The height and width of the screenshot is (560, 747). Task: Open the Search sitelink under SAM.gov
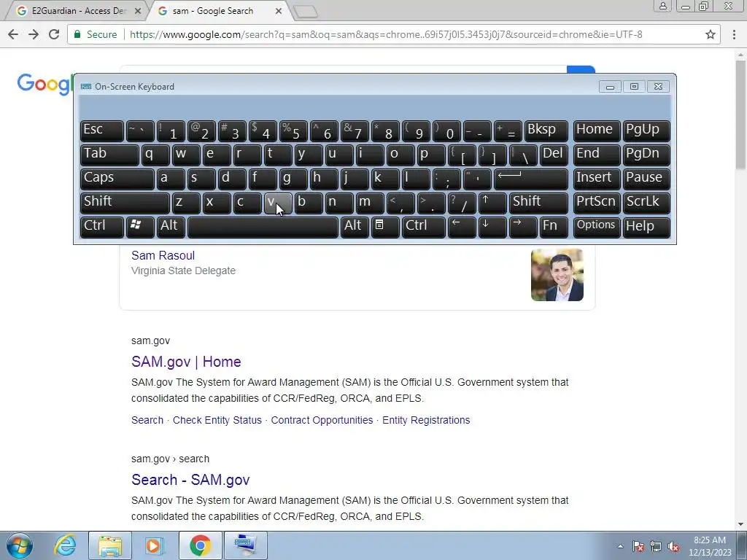tap(147, 420)
